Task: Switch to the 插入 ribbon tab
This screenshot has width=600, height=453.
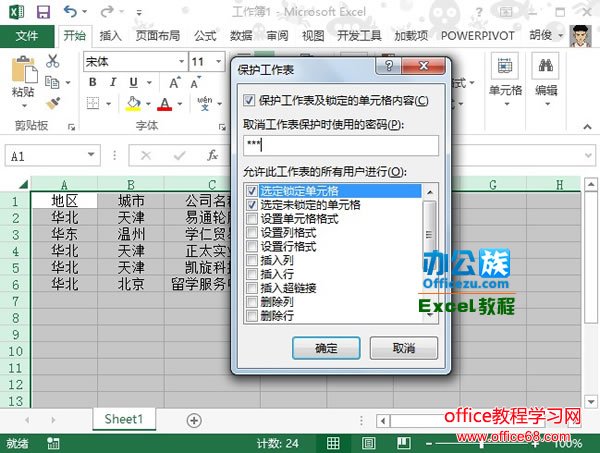Action: pos(111,36)
